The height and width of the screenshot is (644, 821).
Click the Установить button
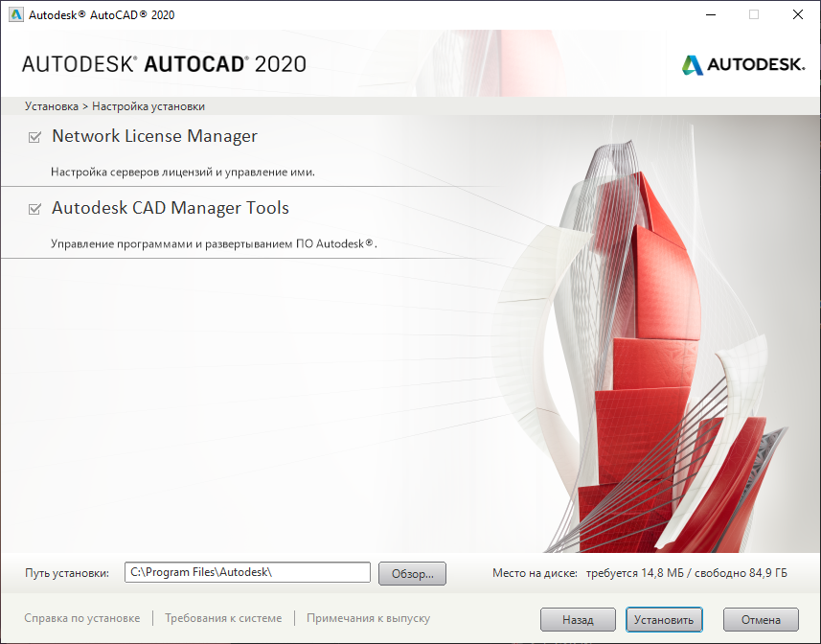click(664, 620)
